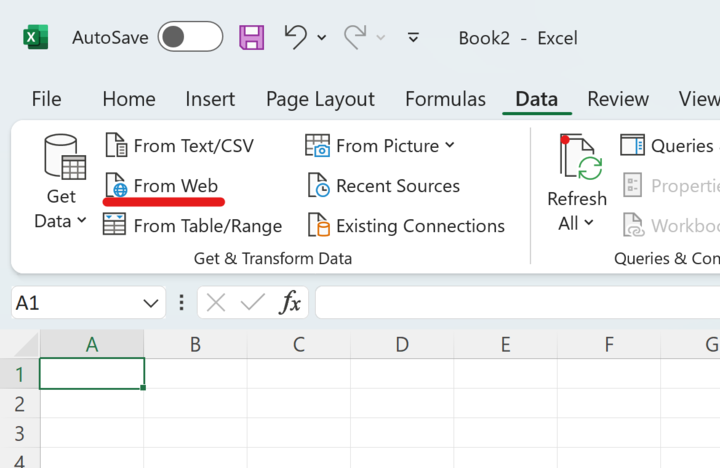Image resolution: width=720 pixels, height=468 pixels.
Task: Click the Refresh All icon
Action: point(578,158)
